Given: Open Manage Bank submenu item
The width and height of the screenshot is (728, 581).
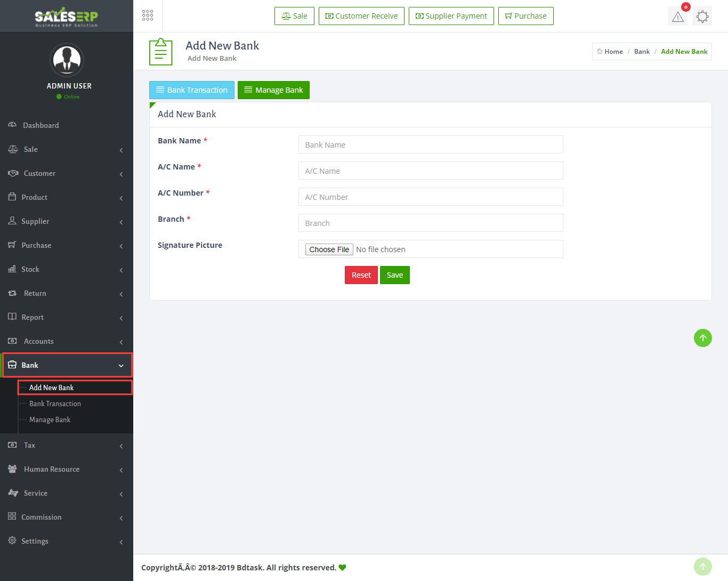Looking at the screenshot, I should tap(50, 419).
